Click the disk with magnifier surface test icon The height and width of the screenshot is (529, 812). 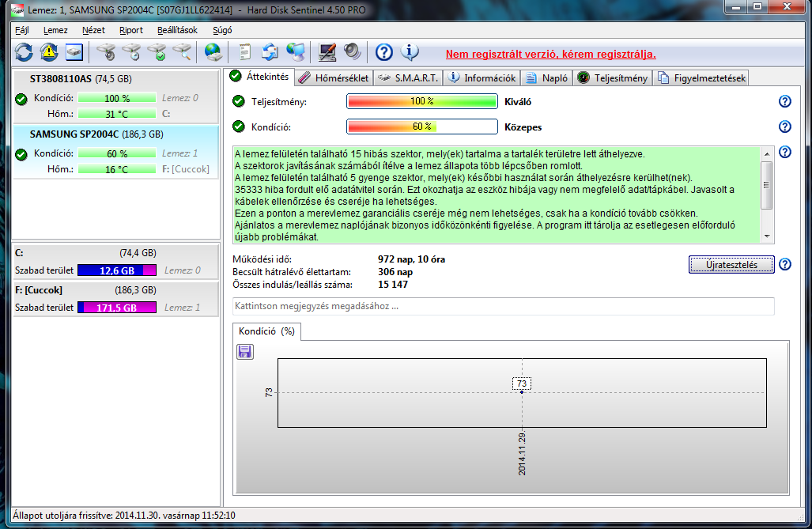183,52
